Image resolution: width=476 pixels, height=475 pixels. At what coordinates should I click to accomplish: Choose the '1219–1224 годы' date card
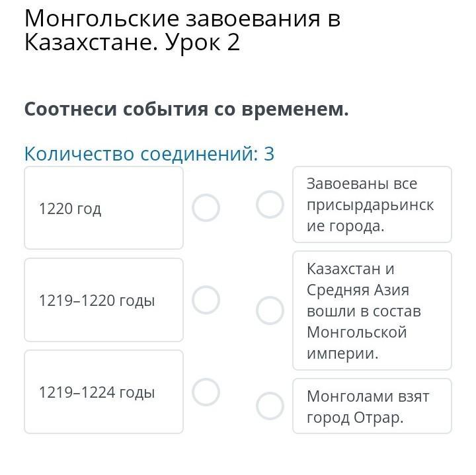click(104, 392)
